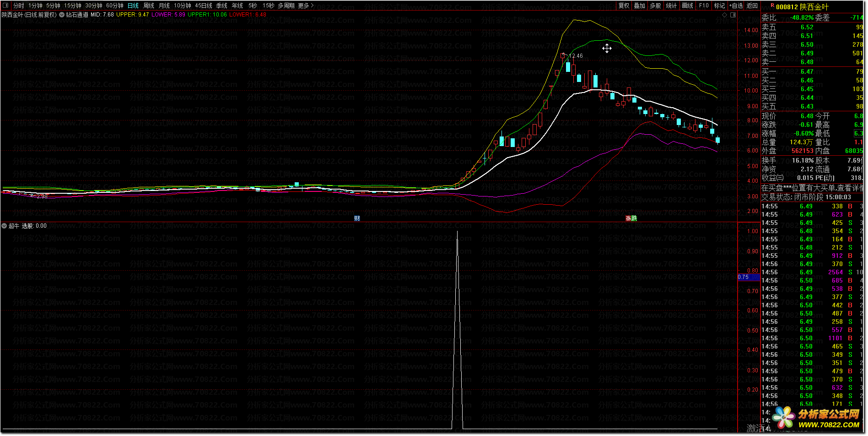
Task: Click the 叠加 overlay button
Action: pos(640,5)
